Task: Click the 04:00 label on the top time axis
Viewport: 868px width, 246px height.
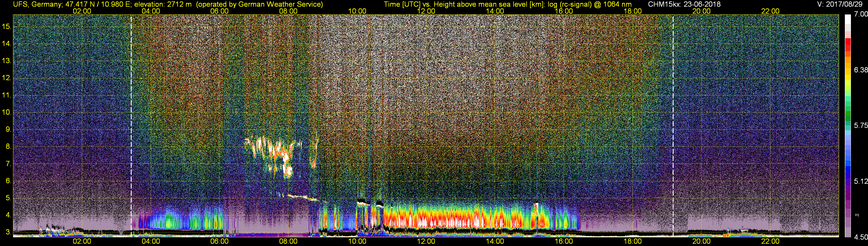Action: click(x=151, y=11)
